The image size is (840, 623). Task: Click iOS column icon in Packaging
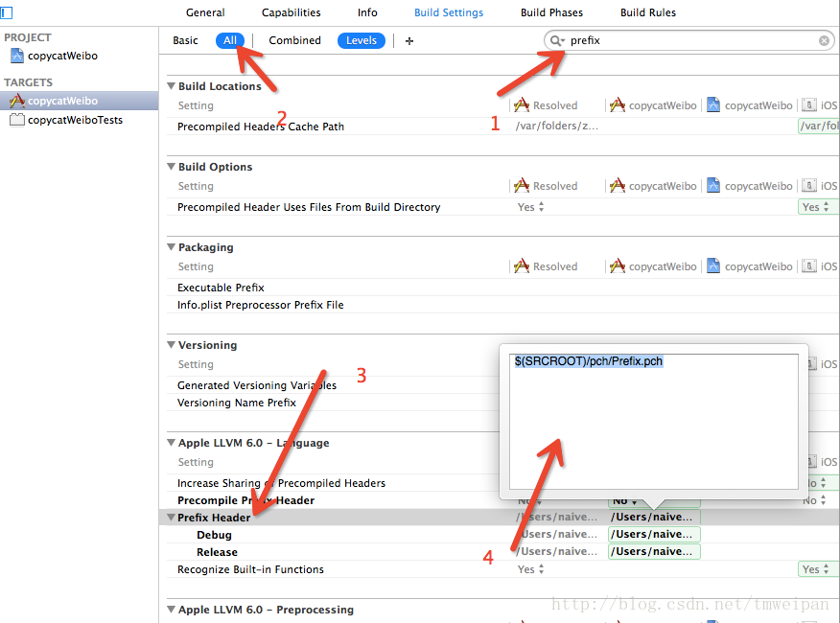coord(809,265)
